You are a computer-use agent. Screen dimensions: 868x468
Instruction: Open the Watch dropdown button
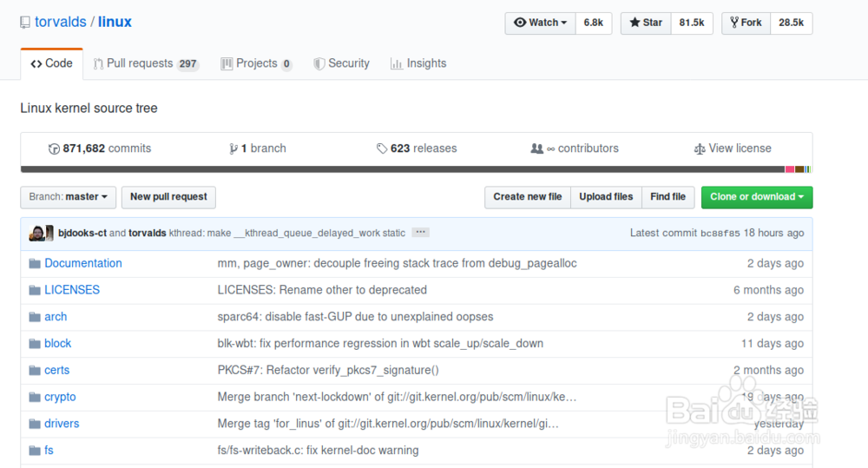click(x=540, y=23)
